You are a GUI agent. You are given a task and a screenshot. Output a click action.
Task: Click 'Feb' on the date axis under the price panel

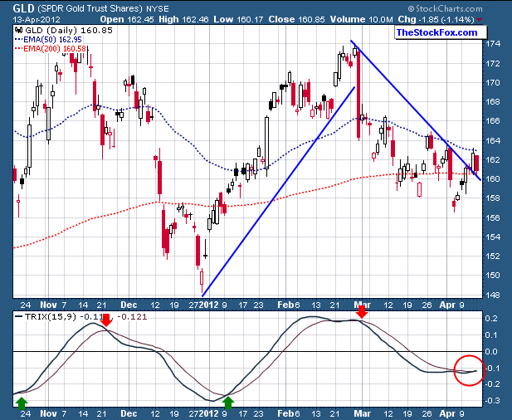[x=285, y=305]
